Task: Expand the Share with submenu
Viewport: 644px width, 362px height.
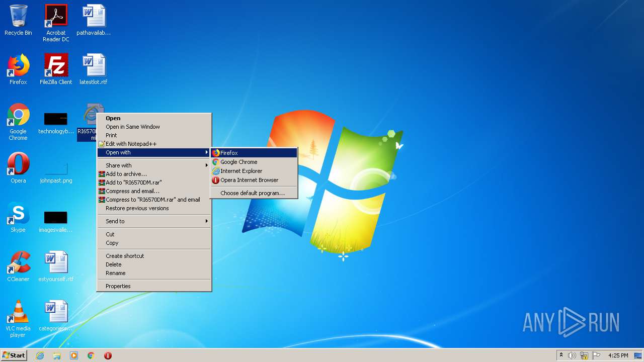Action: [154, 165]
